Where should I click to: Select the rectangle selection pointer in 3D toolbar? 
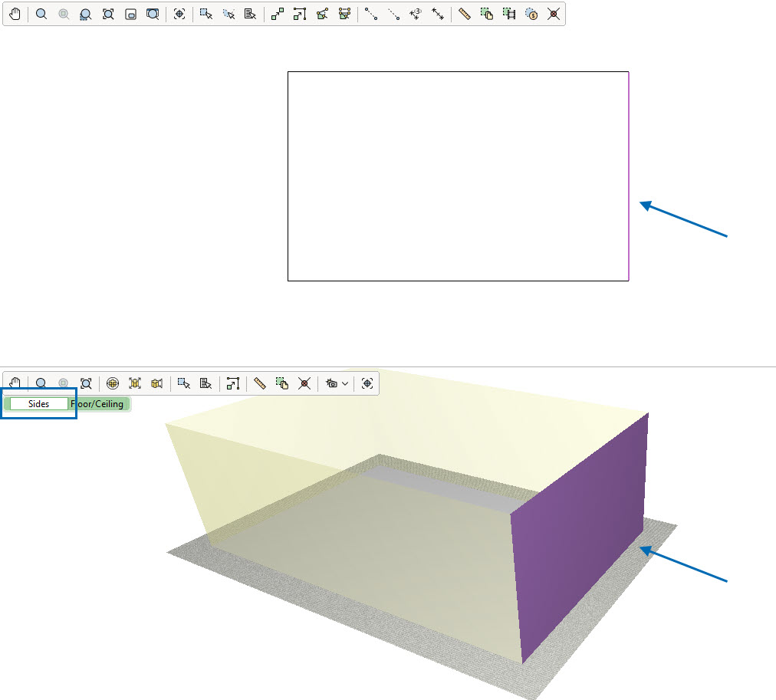183,383
